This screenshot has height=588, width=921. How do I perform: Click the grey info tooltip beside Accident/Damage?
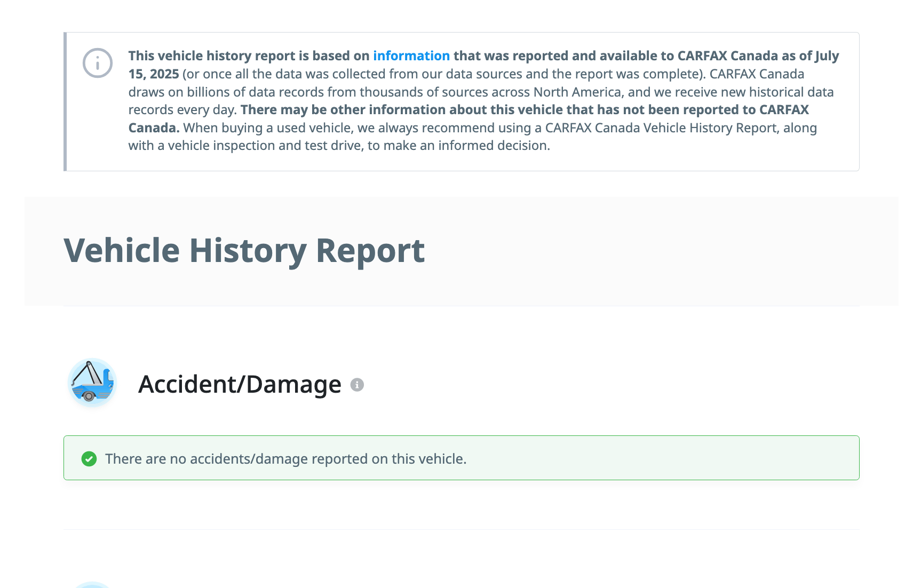[x=357, y=385]
